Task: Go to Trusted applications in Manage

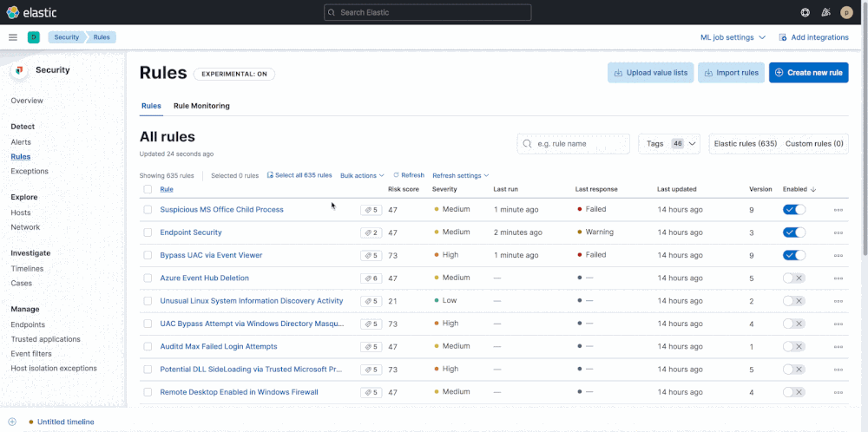Action: click(x=45, y=339)
